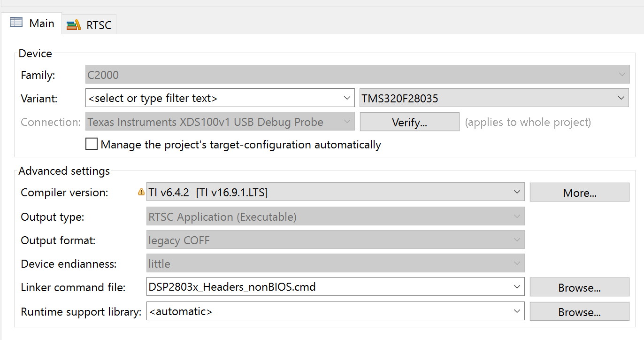644x340 pixels.
Task: Click the 'Compiler version:' label
Action: click(x=65, y=192)
